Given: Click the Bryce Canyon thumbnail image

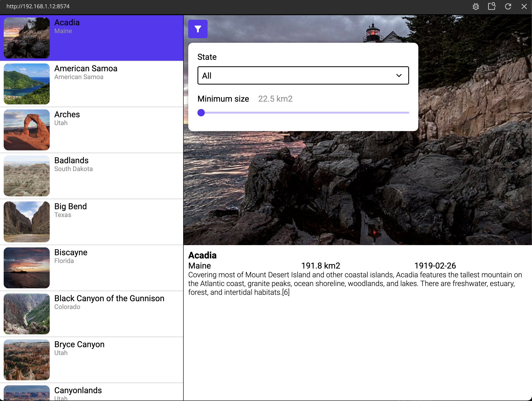Looking at the screenshot, I should [x=27, y=360].
